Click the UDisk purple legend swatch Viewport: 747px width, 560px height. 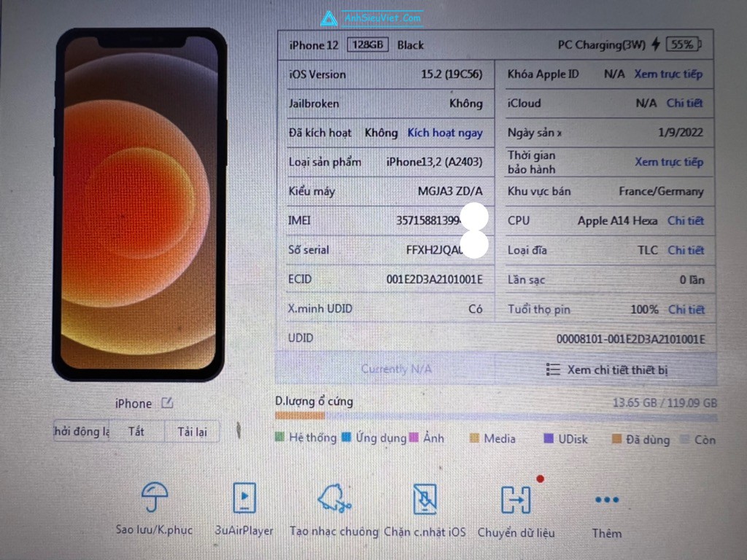(549, 438)
